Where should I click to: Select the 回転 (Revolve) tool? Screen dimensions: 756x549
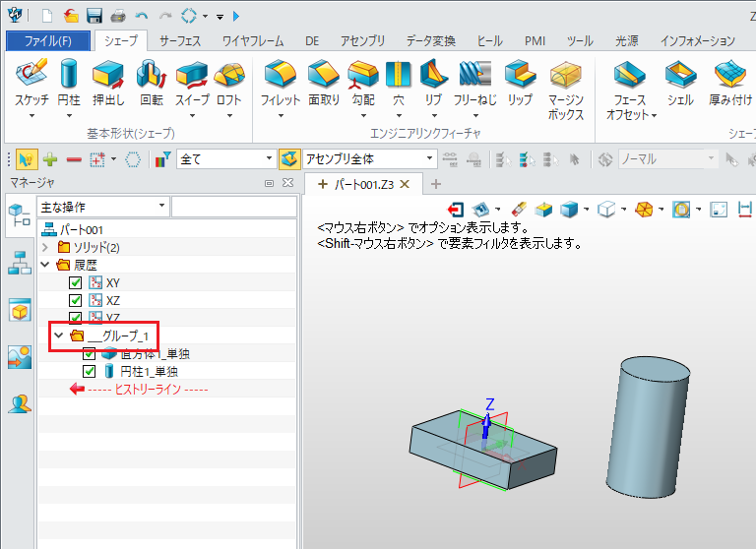(x=152, y=82)
